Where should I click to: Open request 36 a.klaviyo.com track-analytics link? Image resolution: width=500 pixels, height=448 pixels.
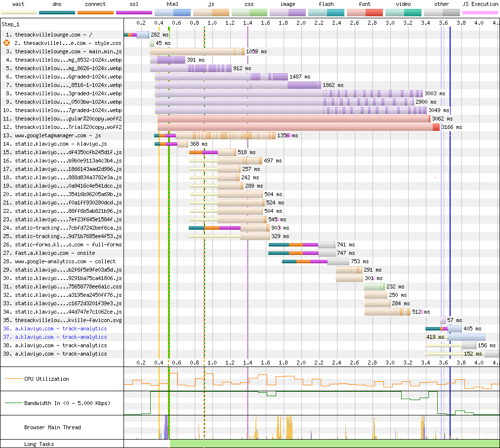click(55, 329)
